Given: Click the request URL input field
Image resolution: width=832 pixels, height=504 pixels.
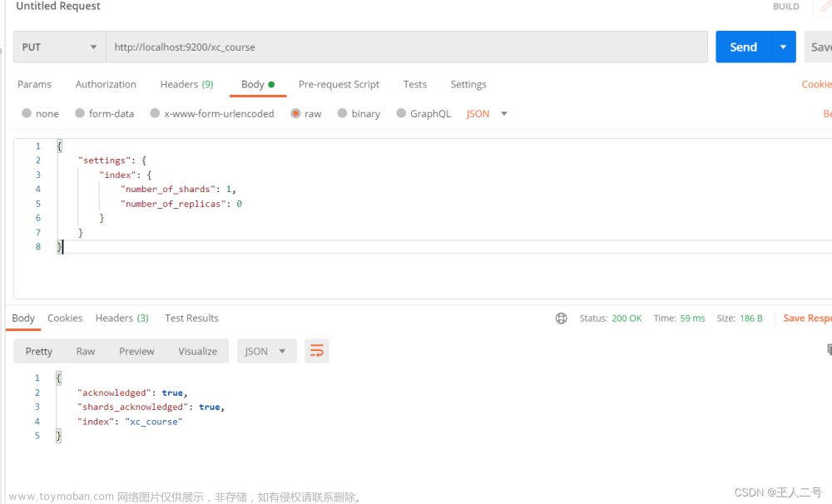Looking at the screenshot, I should pyautogui.click(x=407, y=47).
